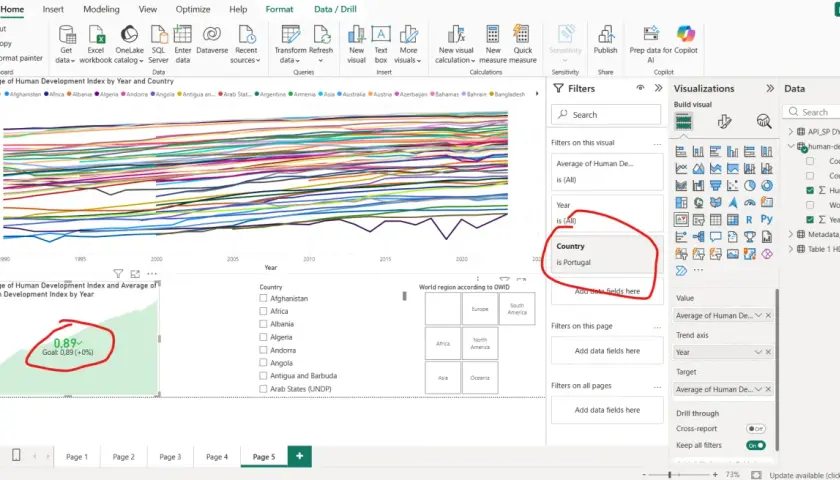The image size is (840, 480).
Task: Check Antigua and Barbuda
Action: (263, 376)
